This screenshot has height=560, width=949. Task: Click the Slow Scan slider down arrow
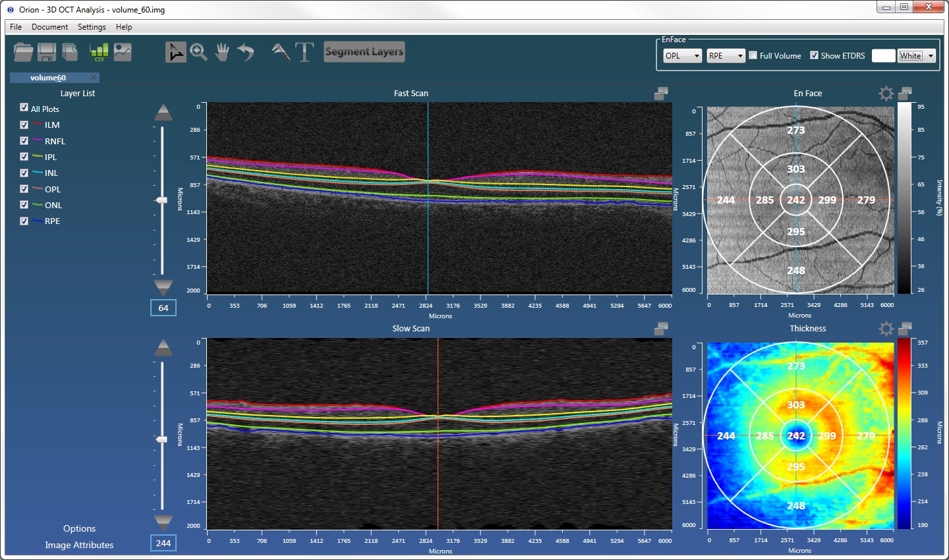[163, 522]
